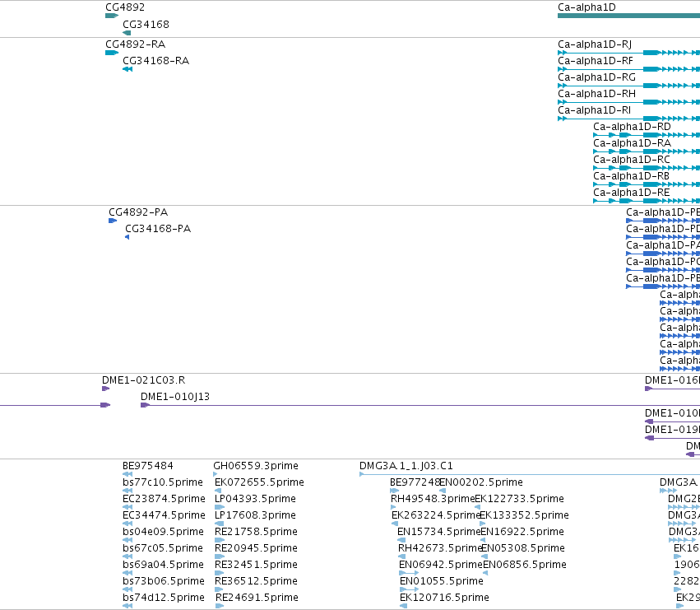Click EST RE21758.5prime
This screenshot has height=610, width=700.
pos(256,533)
